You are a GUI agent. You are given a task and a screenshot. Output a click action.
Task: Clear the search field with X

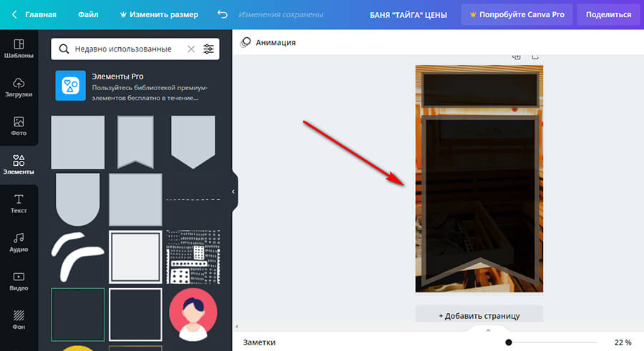pyautogui.click(x=190, y=49)
